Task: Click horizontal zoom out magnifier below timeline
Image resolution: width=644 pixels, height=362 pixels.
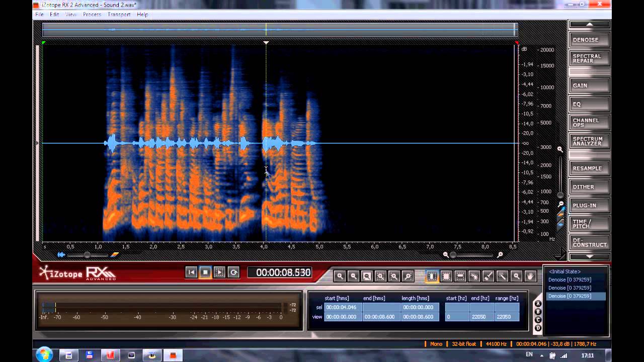Action: [x=445, y=255]
